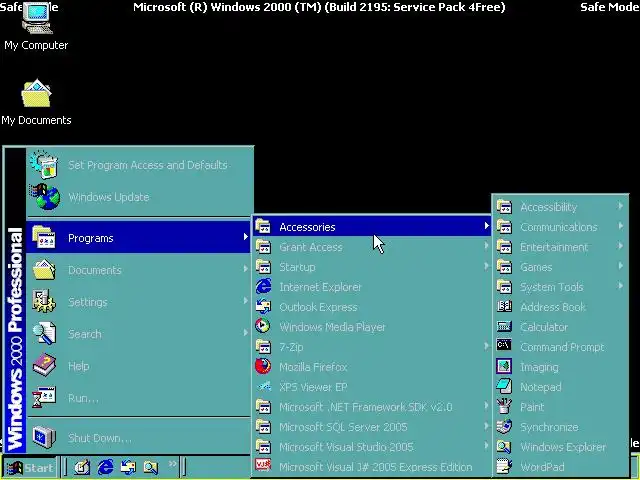Open Microsoft Visual Studio 2005 entry
The height and width of the screenshot is (480, 640).
click(372, 447)
